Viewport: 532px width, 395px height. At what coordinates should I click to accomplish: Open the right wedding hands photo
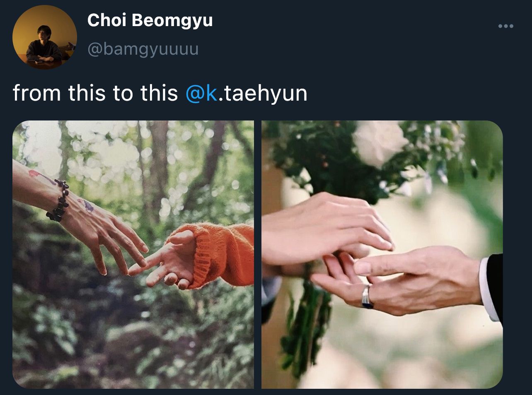click(382, 254)
